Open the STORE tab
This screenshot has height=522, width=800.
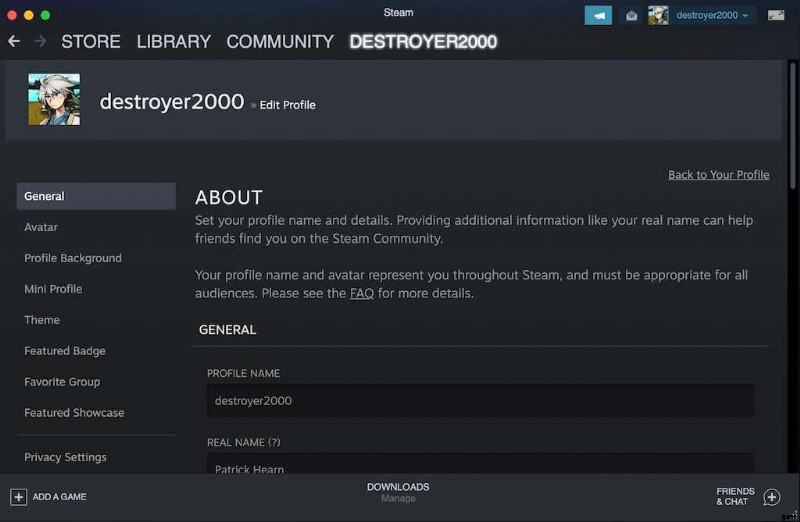[91, 41]
